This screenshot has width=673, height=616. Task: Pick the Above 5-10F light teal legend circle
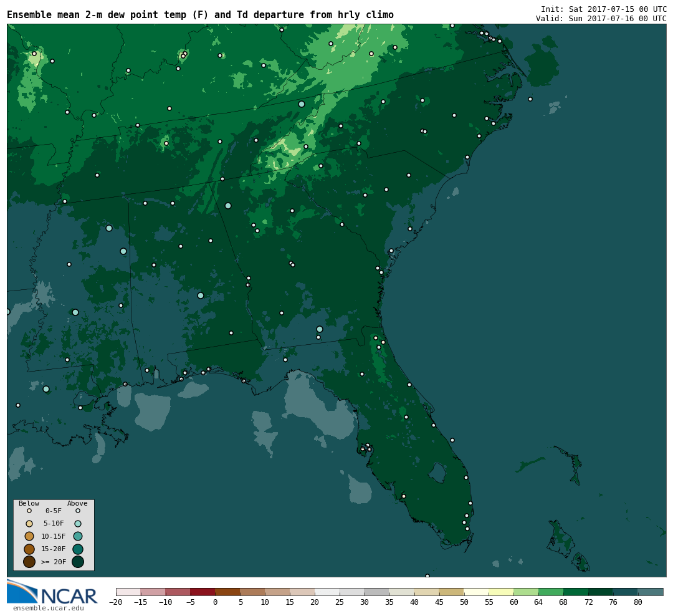tap(78, 524)
